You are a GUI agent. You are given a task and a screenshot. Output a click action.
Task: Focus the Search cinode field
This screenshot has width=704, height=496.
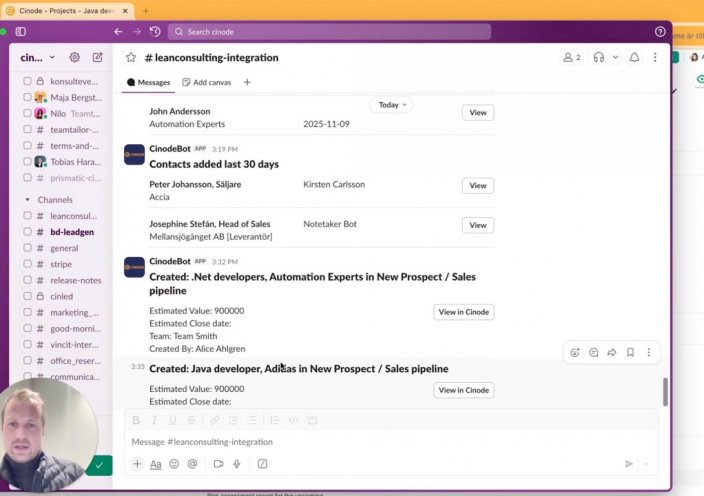click(x=329, y=31)
